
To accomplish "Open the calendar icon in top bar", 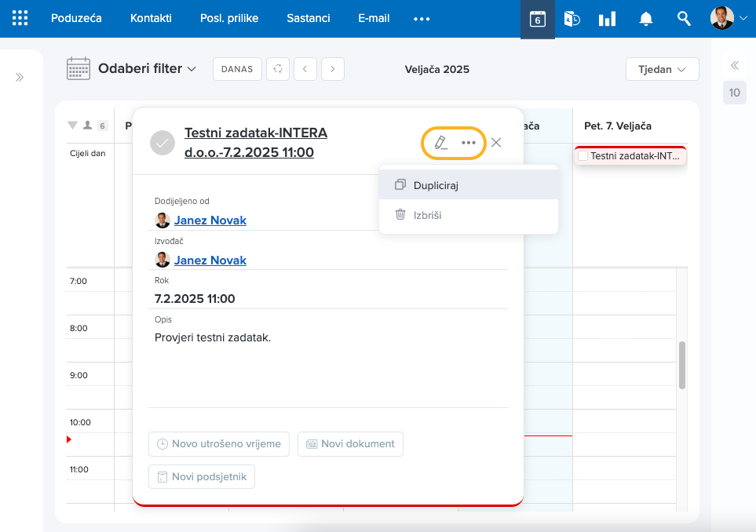I will pos(537,19).
